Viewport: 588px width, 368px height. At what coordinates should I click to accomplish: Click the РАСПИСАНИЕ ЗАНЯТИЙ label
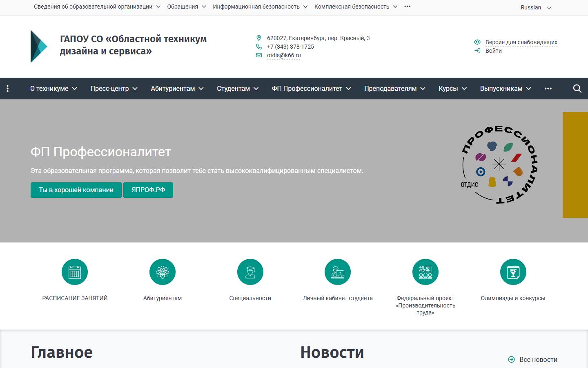75,298
